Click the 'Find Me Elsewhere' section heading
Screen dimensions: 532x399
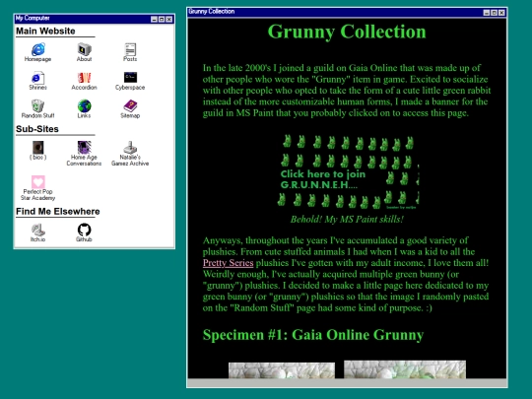[x=58, y=212]
